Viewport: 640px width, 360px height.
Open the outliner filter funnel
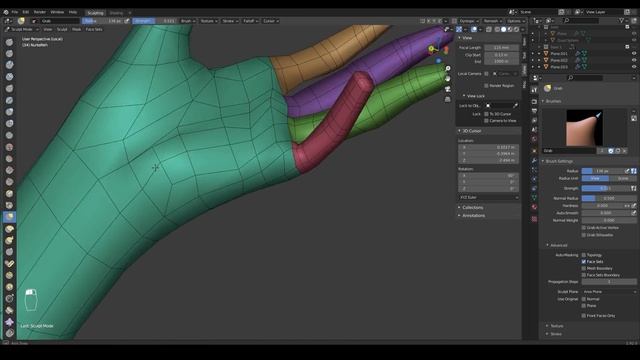coord(621,20)
